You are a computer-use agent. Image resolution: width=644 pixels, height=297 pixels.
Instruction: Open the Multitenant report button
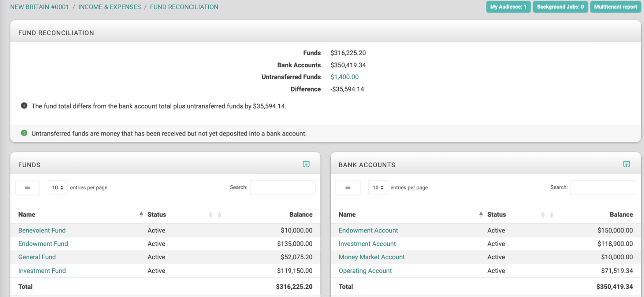616,7
